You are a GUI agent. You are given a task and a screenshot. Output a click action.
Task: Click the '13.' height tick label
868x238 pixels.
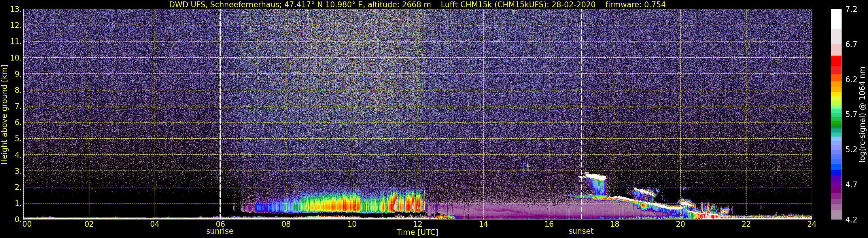pyautogui.click(x=16, y=9)
